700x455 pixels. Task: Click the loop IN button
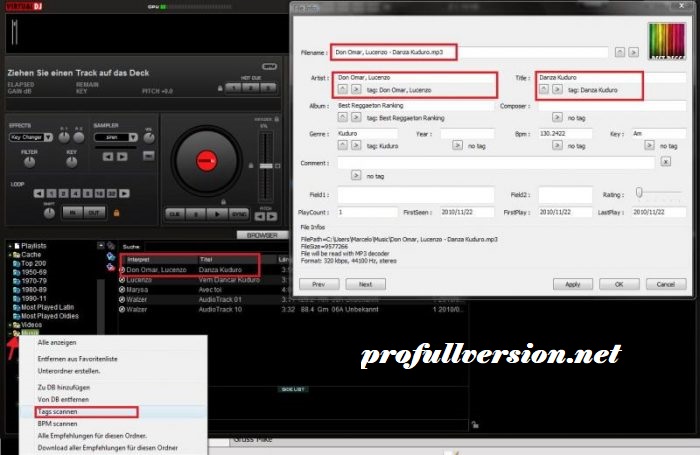[72, 213]
